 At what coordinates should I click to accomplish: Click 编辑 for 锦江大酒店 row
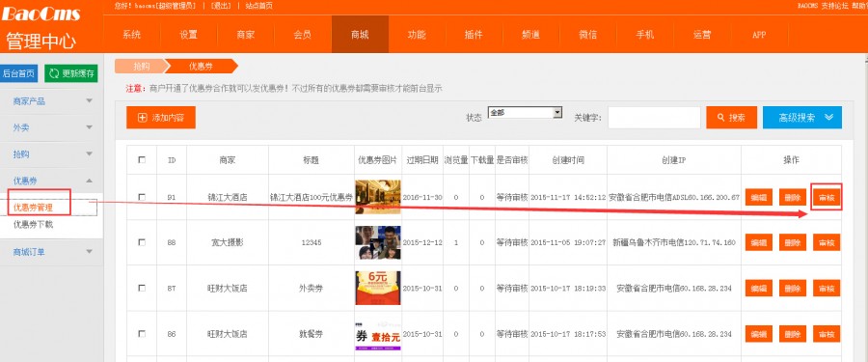(758, 197)
